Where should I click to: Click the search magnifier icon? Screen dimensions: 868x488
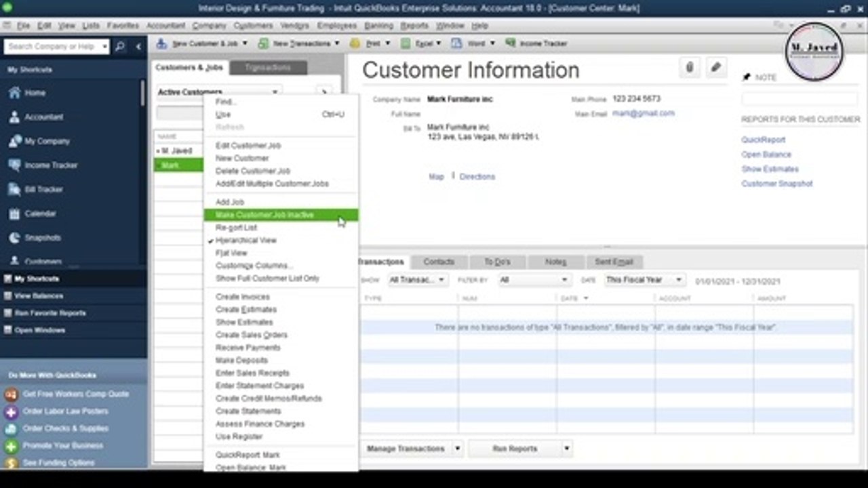(x=120, y=47)
